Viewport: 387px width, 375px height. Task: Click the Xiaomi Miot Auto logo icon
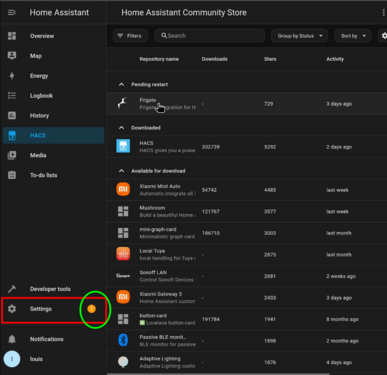click(123, 189)
